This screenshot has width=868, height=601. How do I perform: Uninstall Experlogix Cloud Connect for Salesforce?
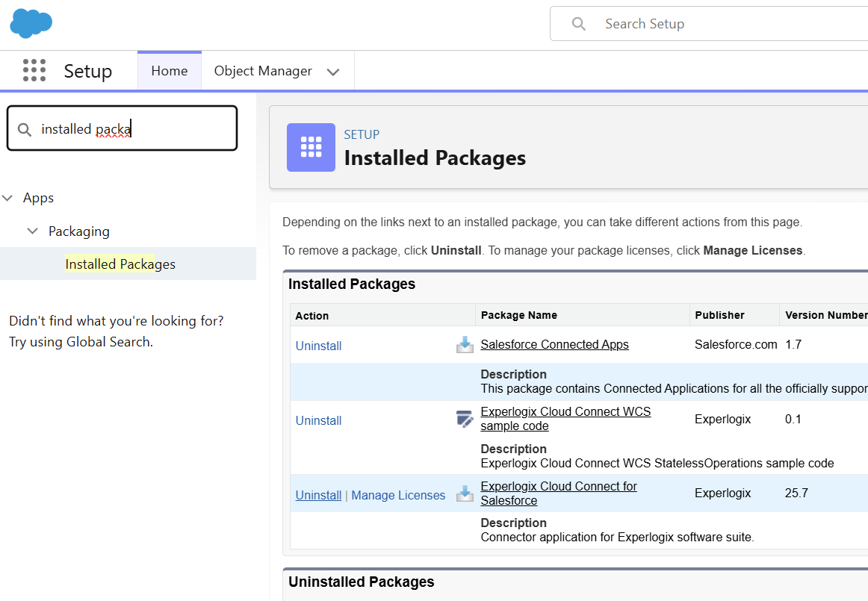click(318, 495)
